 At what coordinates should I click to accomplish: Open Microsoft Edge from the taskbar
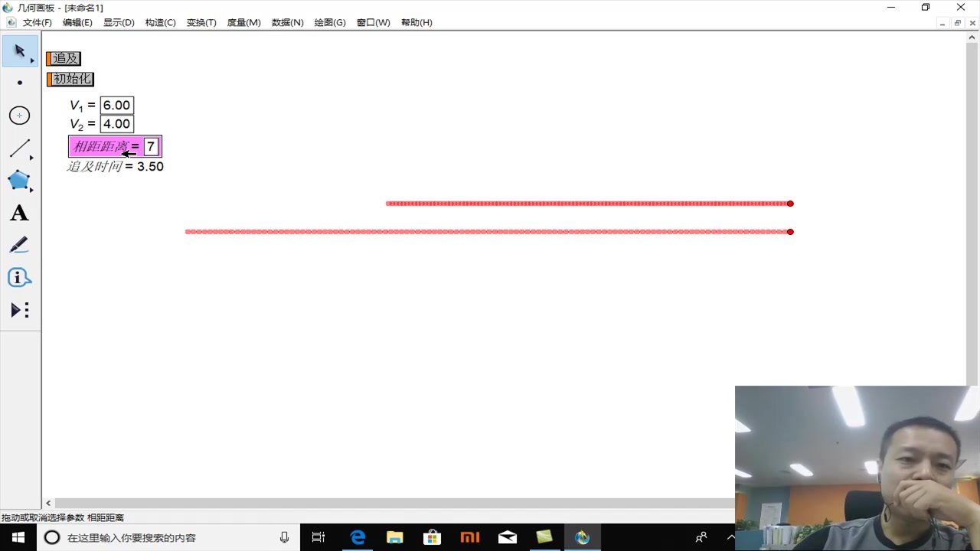point(358,537)
